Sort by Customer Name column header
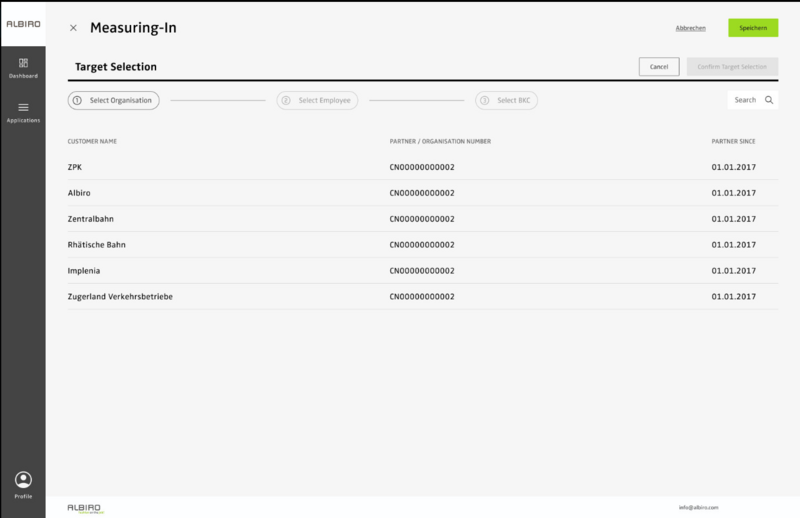Viewport: 800px width, 518px height. 92,141
